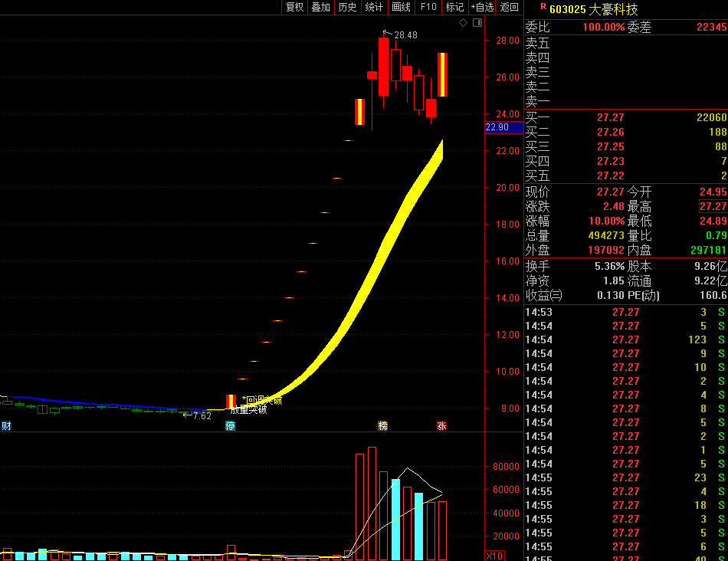Click the 买三 price 27.25
This screenshot has height=561, width=728.
tap(611, 146)
